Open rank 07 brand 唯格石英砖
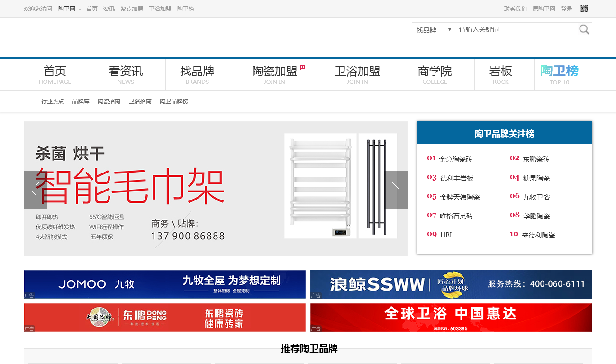This screenshot has height=364, width=616. click(x=456, y=216)
